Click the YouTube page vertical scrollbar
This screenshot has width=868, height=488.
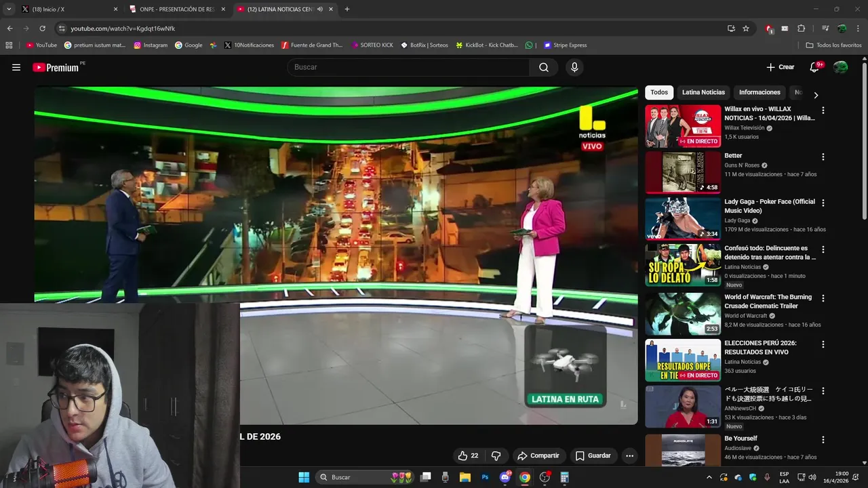[864, 140]
